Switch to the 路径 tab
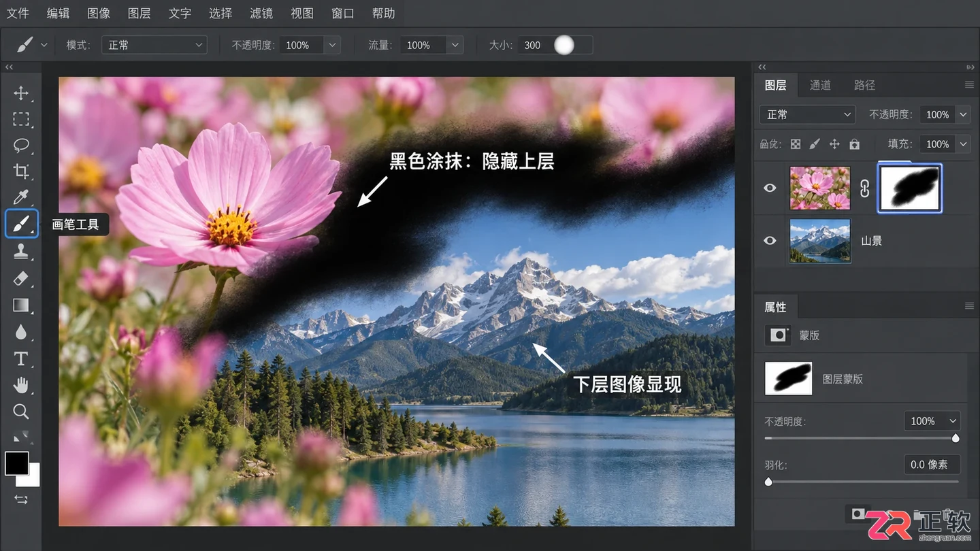This screenshot has height=551, width=980. [864, 85]
